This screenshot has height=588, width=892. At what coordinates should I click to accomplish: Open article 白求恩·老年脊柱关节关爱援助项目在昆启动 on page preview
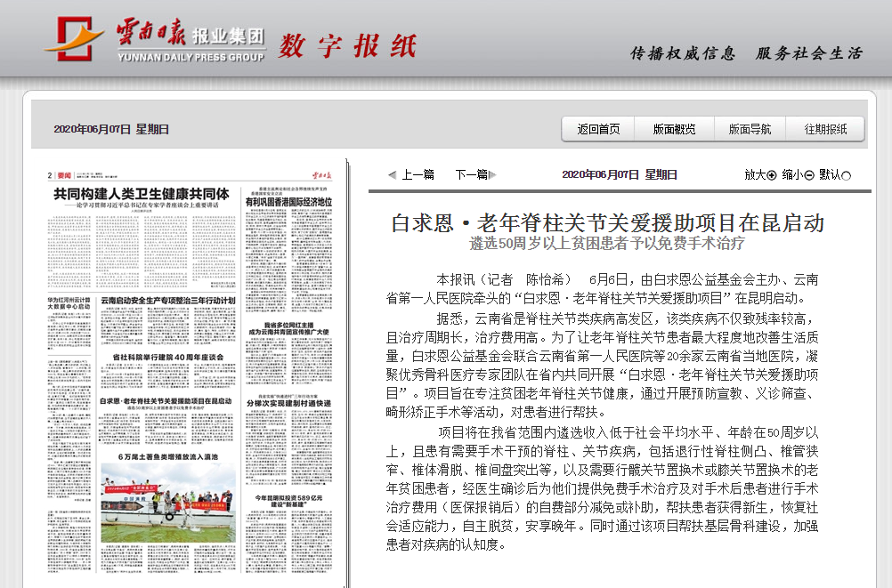166,401
